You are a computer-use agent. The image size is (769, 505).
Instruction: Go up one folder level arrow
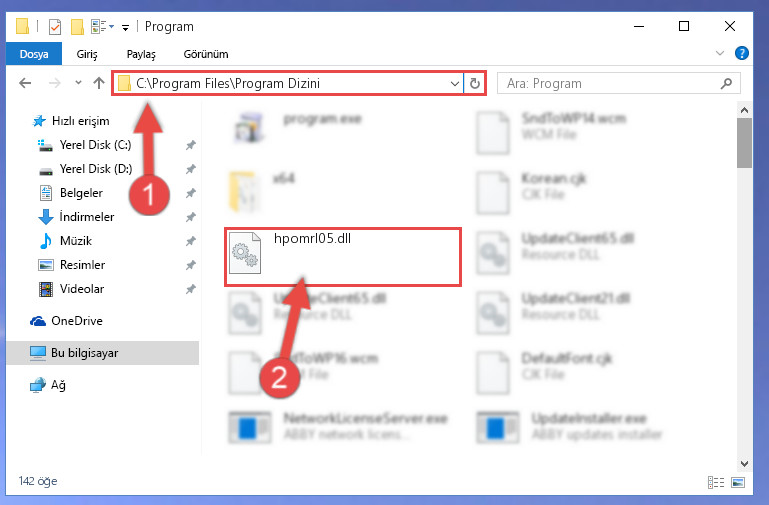(99, 83)
